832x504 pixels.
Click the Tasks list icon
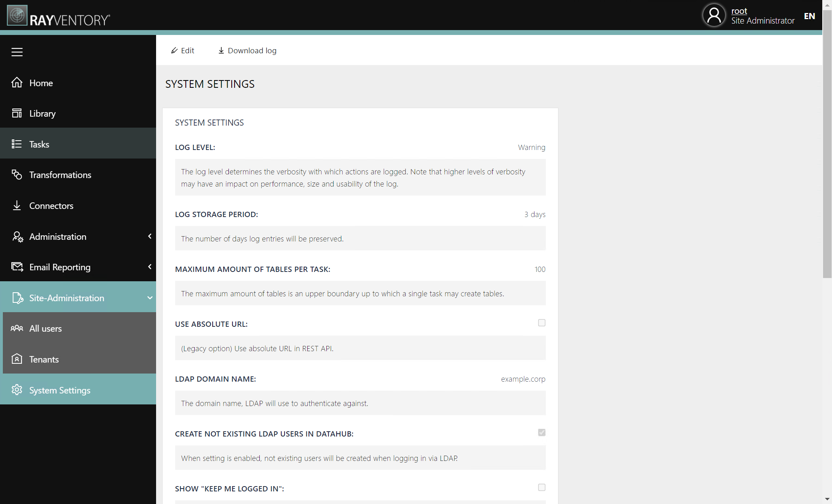[x=17, y=144]
